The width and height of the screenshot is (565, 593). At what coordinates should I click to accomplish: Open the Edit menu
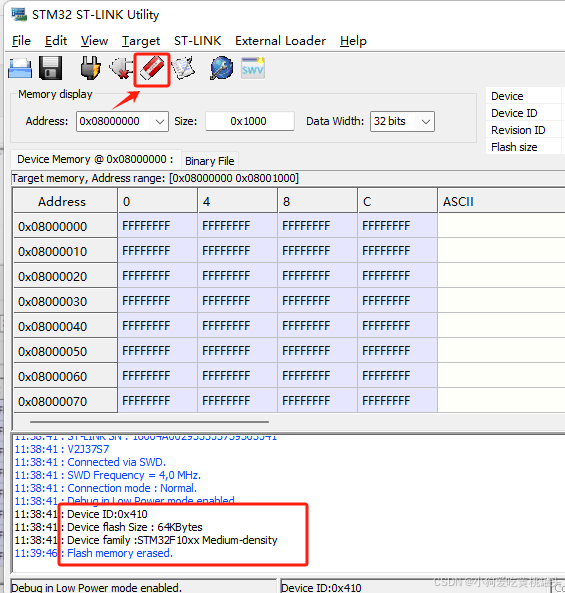pos(56,41)
